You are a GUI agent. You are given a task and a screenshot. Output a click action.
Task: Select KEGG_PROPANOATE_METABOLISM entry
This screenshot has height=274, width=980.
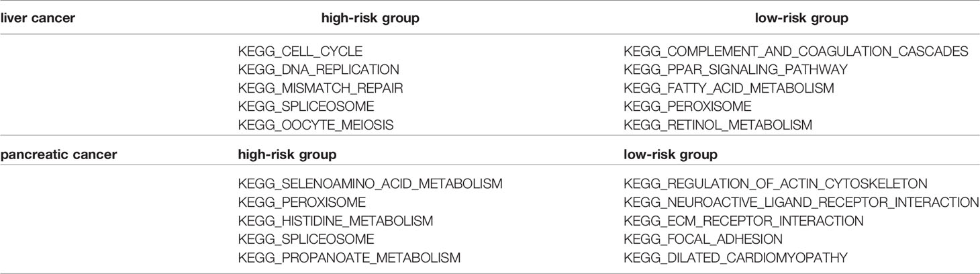(350, 257)
